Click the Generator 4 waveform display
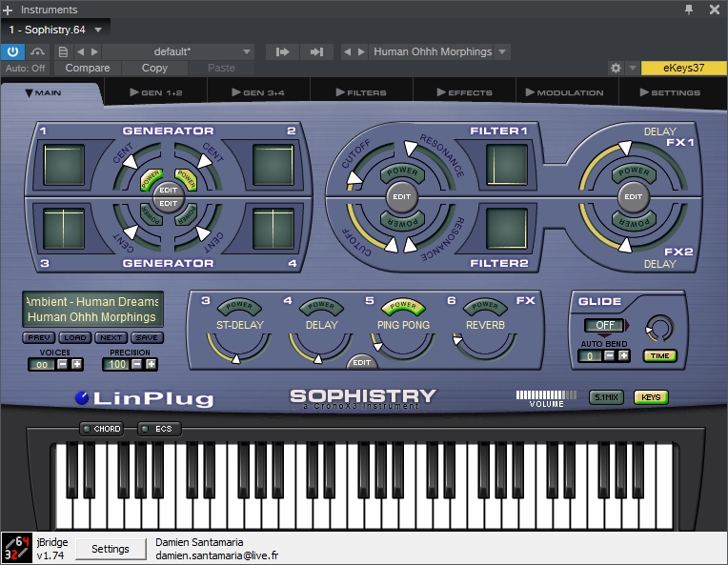 click(273, 229)
